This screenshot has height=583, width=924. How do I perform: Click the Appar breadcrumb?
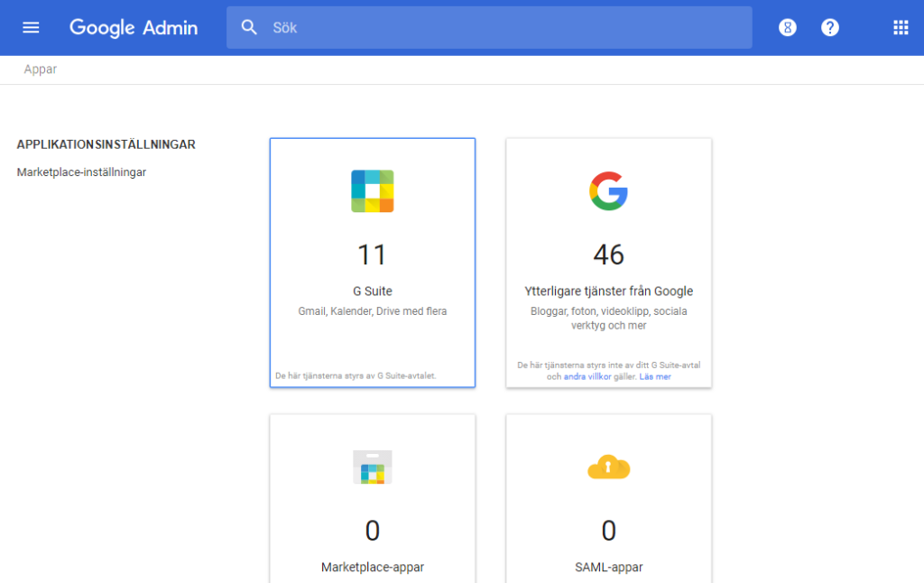41,69
